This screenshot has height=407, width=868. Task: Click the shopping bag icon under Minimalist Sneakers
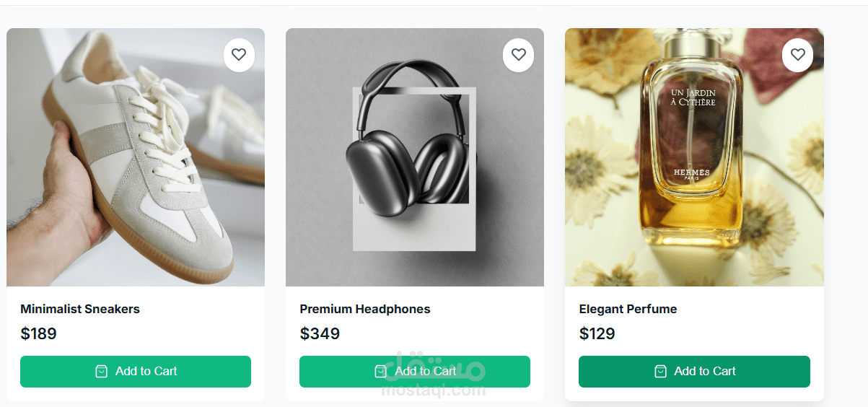click(102, 371)
